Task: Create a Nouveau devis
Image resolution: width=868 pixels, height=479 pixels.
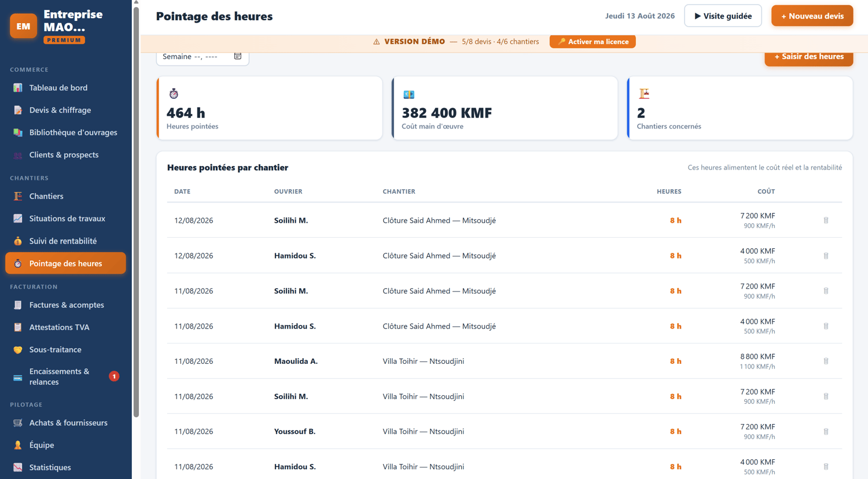Action: [x=812, y=16]
